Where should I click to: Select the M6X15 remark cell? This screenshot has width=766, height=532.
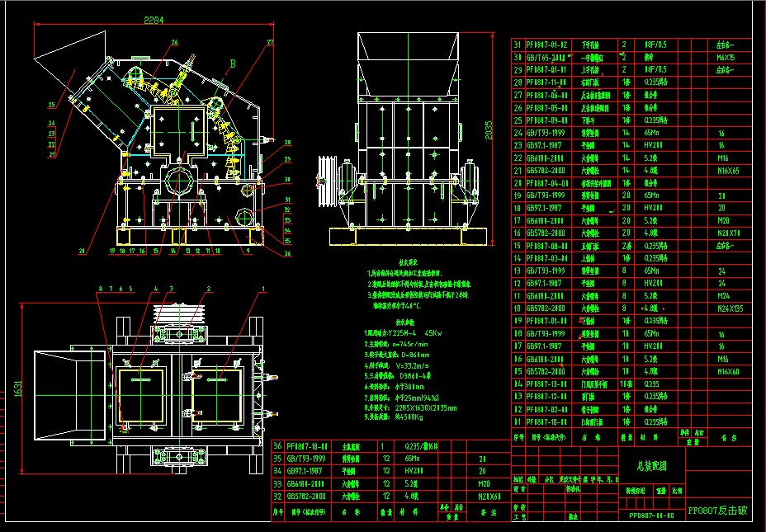click(726, 57)
